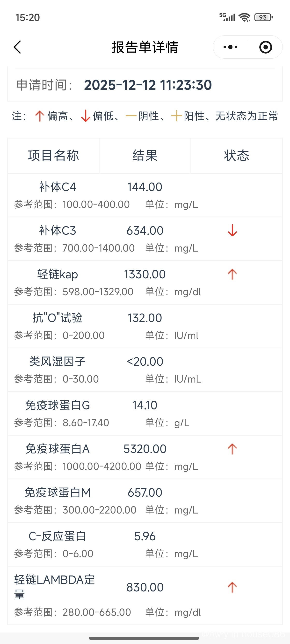
Task: Tap the 免疫球蛋白M item name
Action: [x=57, y=493]
